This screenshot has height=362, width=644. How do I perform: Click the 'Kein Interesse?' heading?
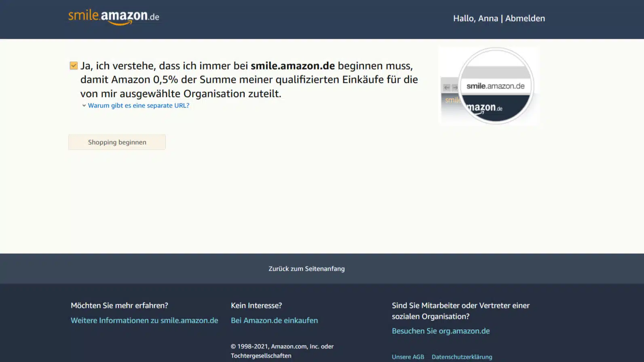256,305
